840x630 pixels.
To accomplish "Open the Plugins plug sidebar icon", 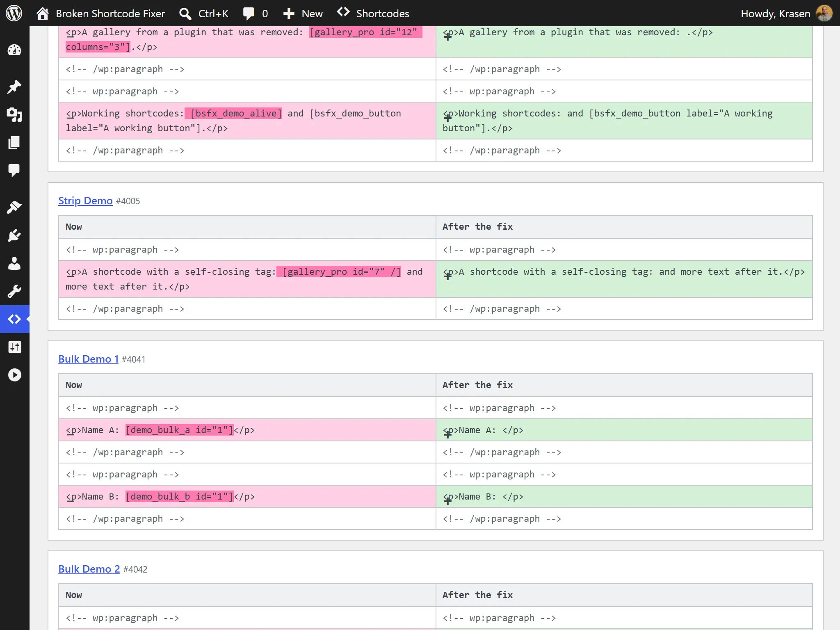I will (x=14, y=235).
